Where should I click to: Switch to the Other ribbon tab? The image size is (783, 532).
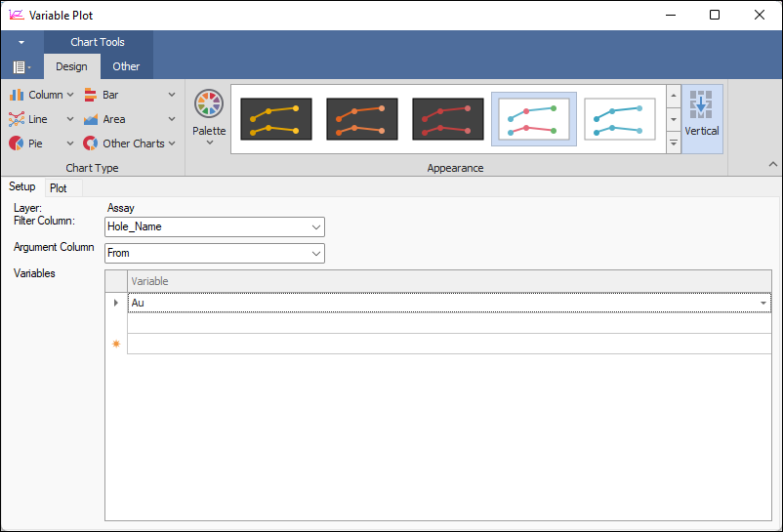point(126,66)
